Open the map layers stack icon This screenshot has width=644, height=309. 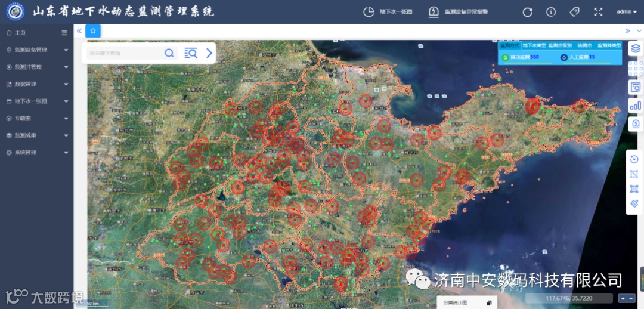(636, 48)
